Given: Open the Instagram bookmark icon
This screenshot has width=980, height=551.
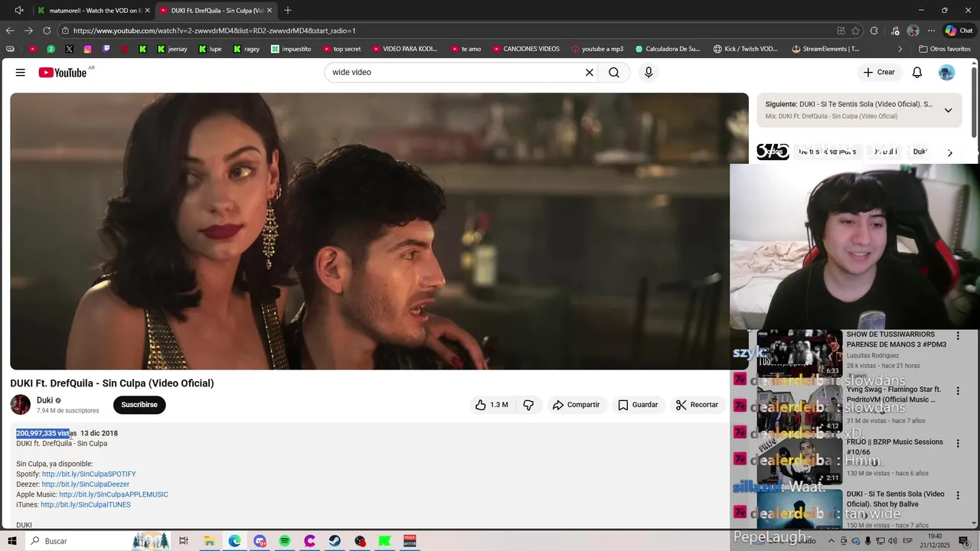Looking at the screenshot, I should 88,49.
